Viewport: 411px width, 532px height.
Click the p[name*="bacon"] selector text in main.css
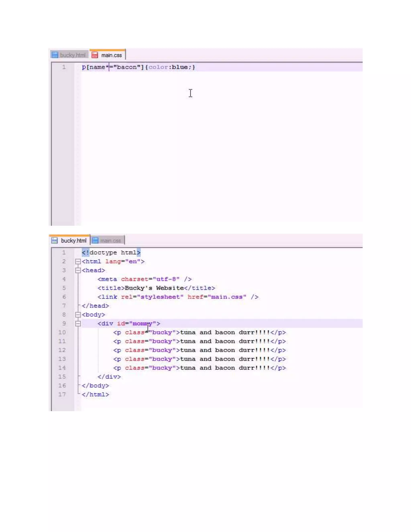[113, 67]
